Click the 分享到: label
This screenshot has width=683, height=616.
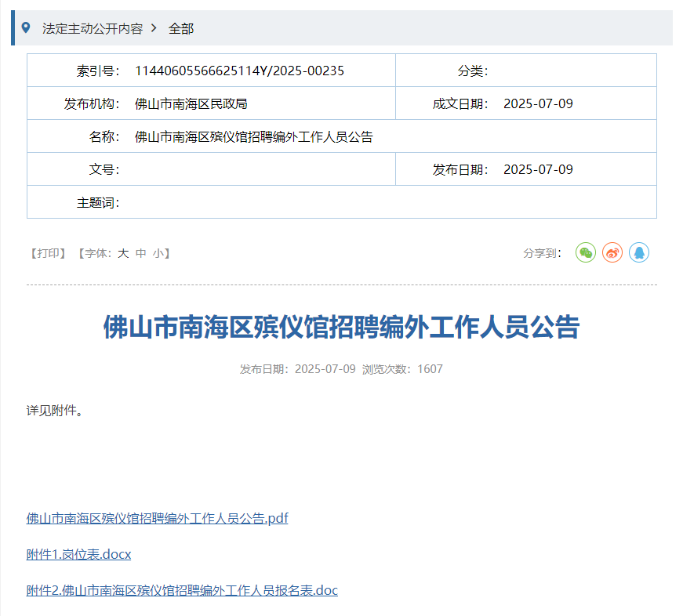coord(543,253)
